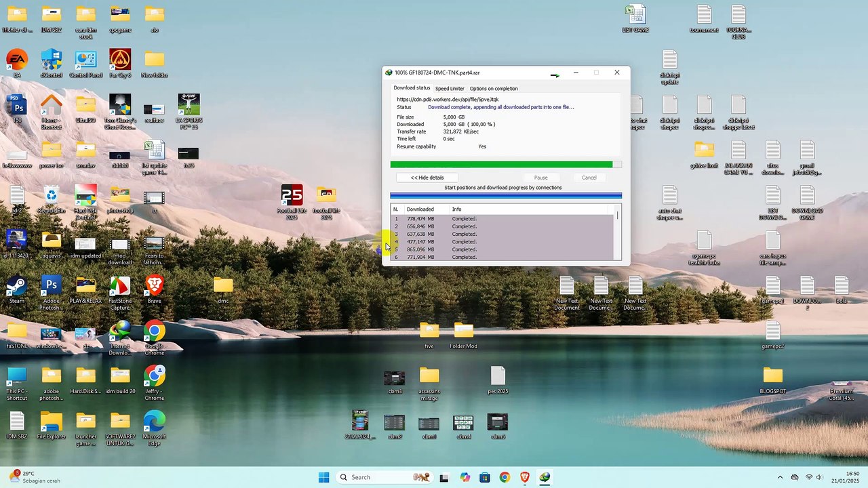The width and height of the screenshot is (868, 488).
Task: Open the Control Panel shortcut
Action: (x=85, y=63)
